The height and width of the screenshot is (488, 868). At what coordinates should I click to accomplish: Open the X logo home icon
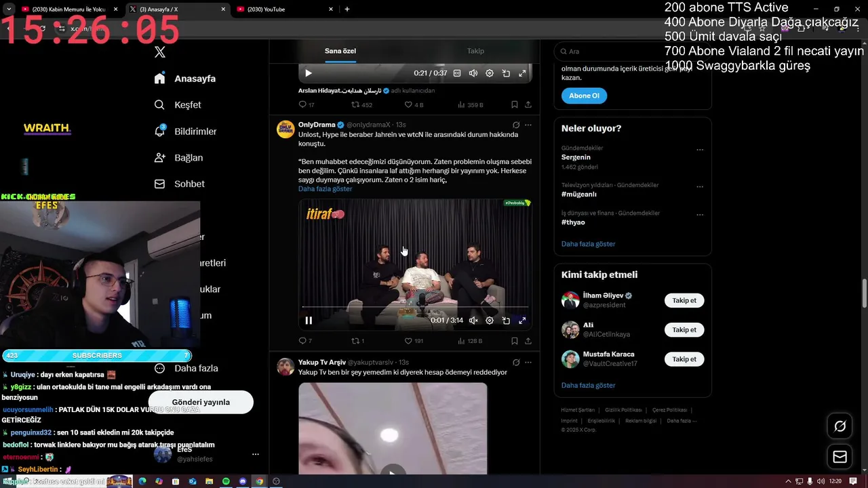[159, 52]
